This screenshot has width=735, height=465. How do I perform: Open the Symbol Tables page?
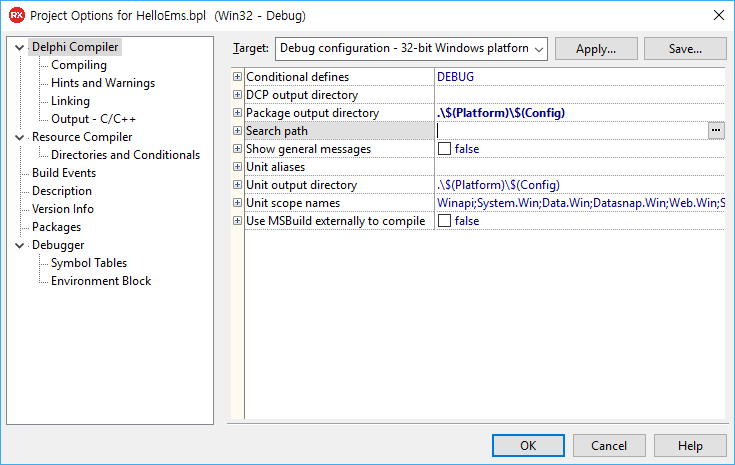pos(89,263)
